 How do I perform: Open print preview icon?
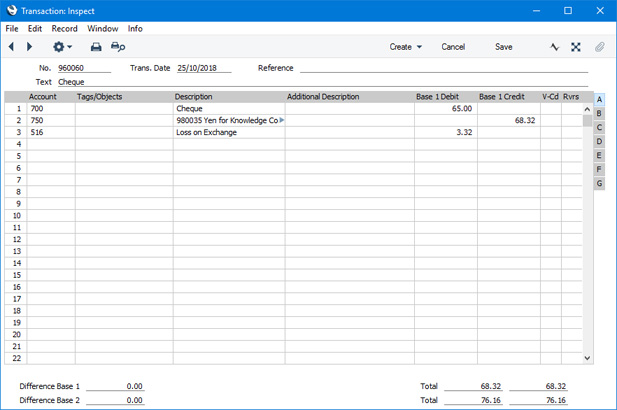coord(118,47)
